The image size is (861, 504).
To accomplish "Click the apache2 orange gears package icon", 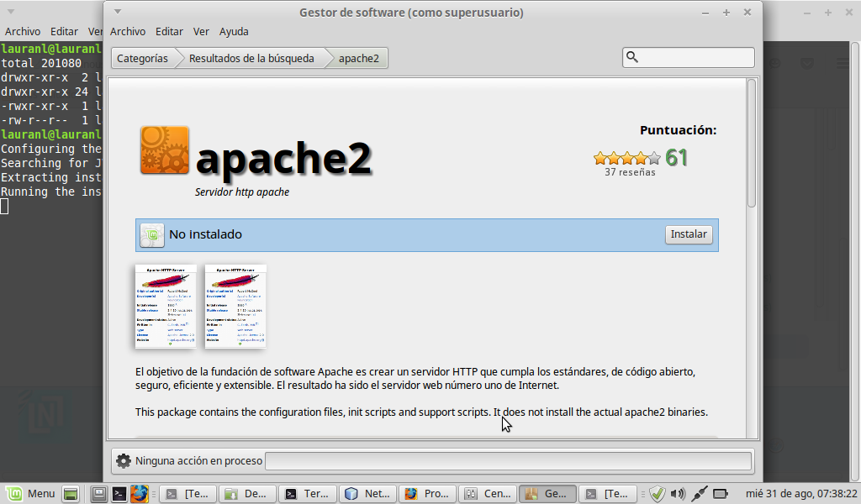I will tap(164, 150).
